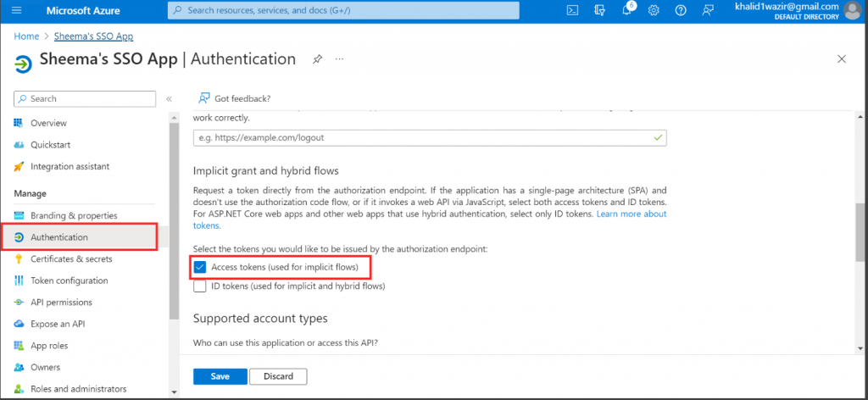The width and height of the screenshot is (868, 400).
Task: Click the Expose an API cloud icon
Action: (x=19, y=325)
